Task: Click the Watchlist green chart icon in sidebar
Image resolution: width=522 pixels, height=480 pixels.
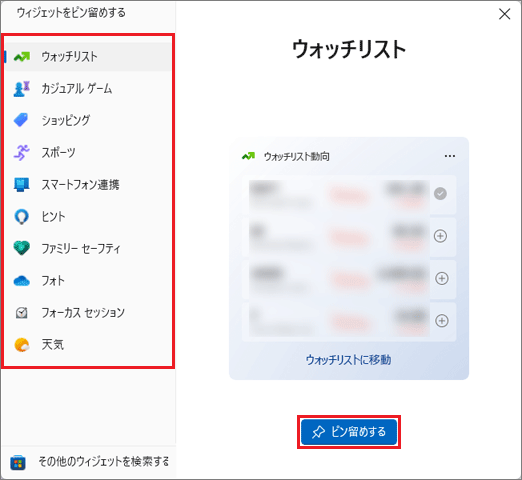Action: pos(22,57)
